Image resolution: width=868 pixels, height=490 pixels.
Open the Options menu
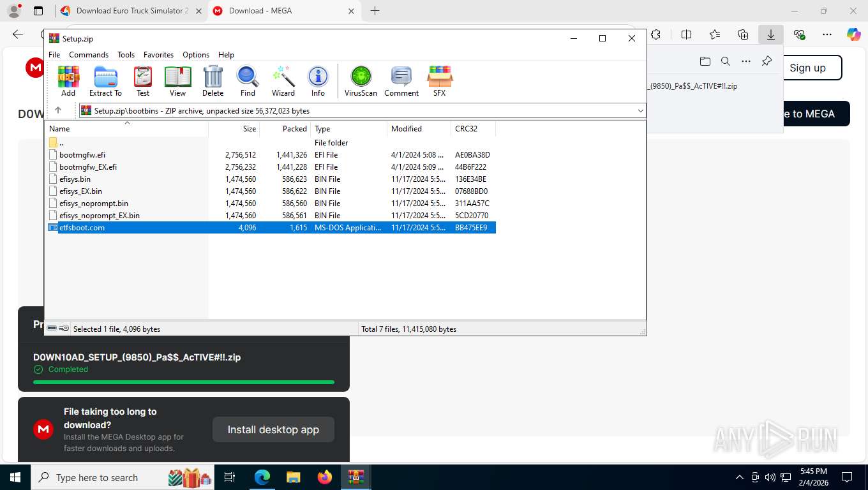coord(196,55)
